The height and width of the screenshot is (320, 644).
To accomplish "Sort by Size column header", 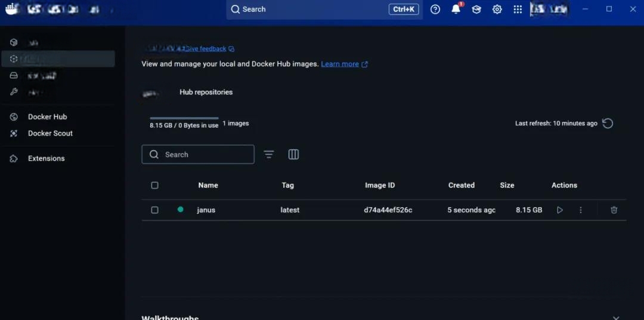I will tap(507, 185).
